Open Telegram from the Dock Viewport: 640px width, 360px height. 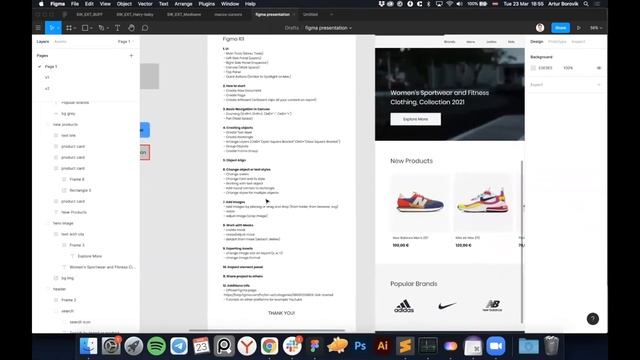pos(179,346)
